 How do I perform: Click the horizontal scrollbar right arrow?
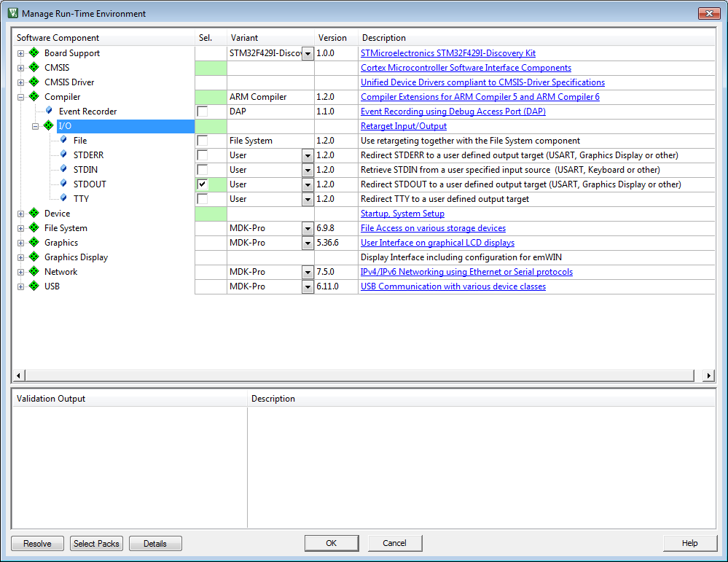coord(708,375)
